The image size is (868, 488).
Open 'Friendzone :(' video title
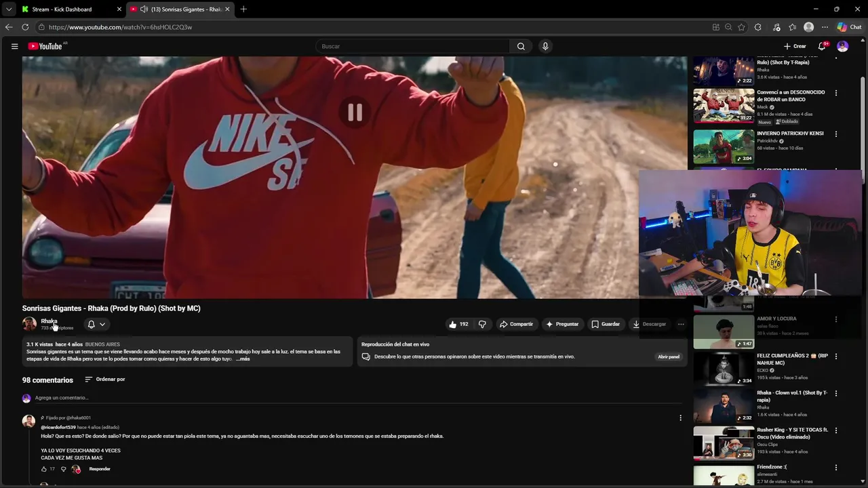click(772, 467)
